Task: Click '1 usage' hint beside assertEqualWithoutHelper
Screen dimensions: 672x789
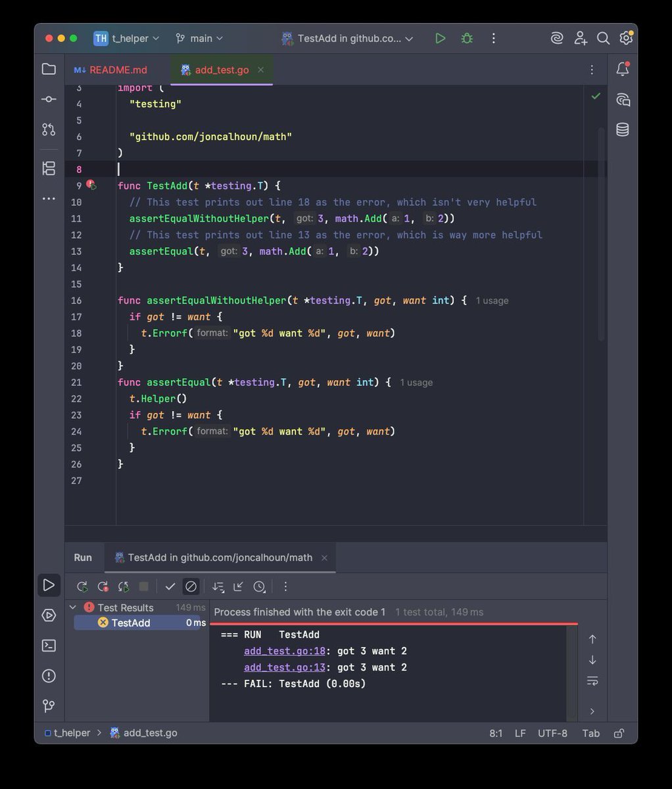Action: tap(492, 300)
